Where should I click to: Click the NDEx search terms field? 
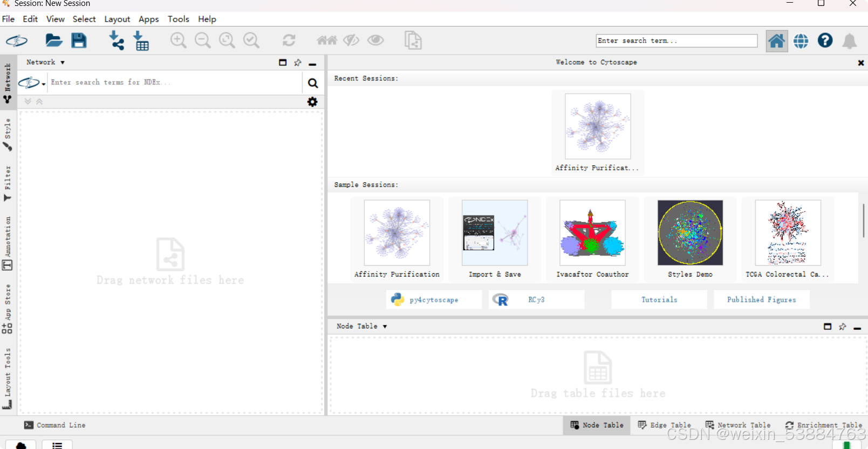(x=175, y=82)
